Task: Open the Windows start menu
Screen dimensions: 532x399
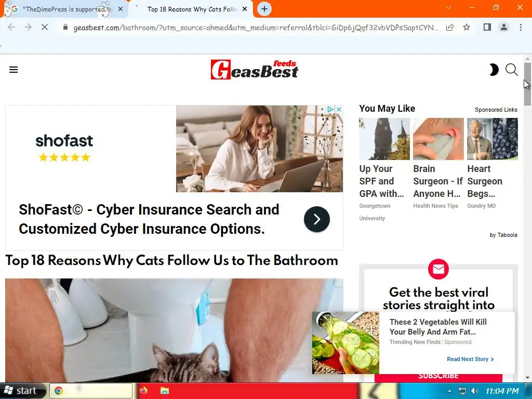Action: (x=22, y=391)
